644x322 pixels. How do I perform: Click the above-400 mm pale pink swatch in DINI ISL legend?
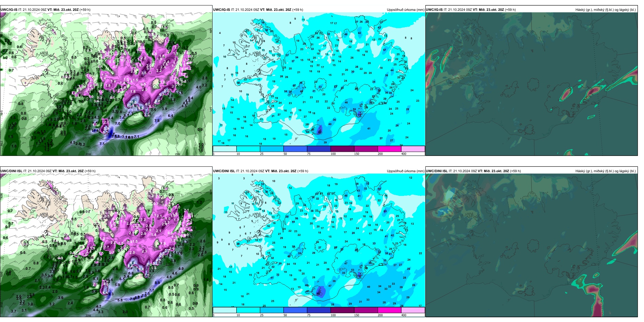413,310
